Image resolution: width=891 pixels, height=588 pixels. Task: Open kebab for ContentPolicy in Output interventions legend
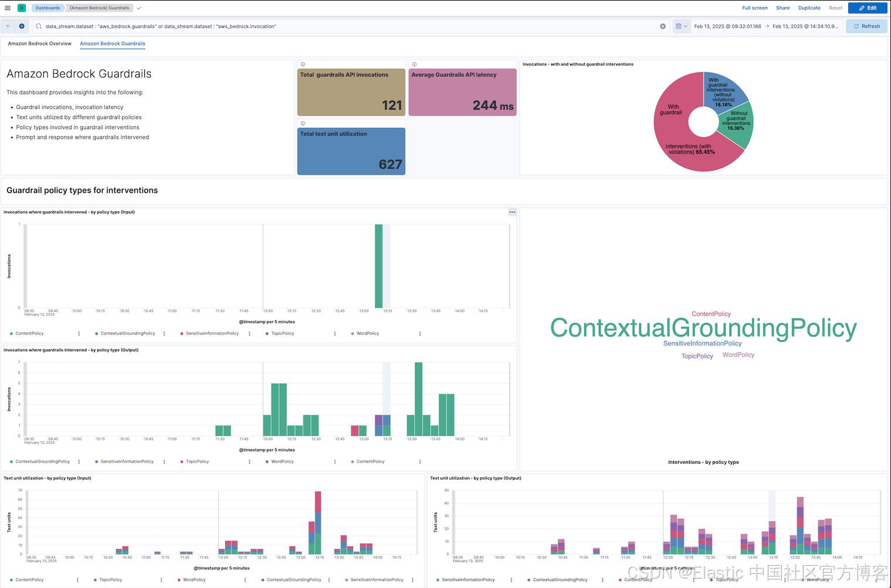tap(420, 462)
